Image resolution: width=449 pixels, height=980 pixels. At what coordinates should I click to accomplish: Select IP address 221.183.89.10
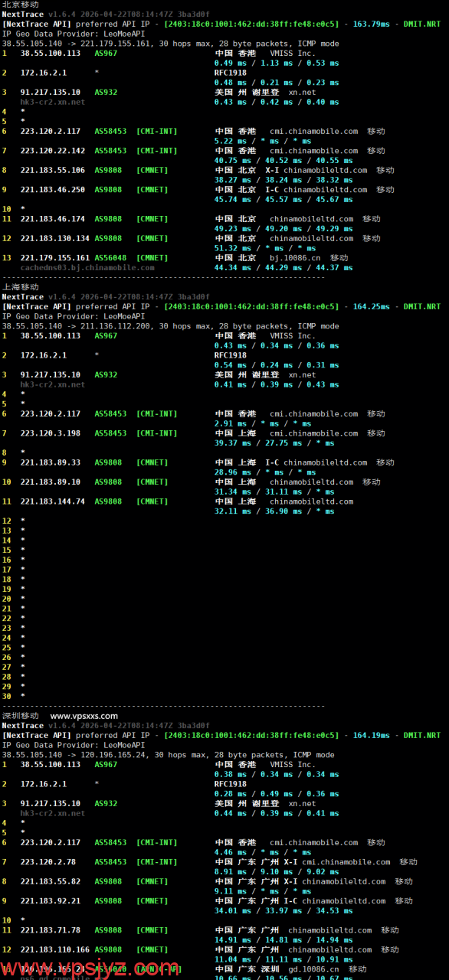[x=51, y=482]
